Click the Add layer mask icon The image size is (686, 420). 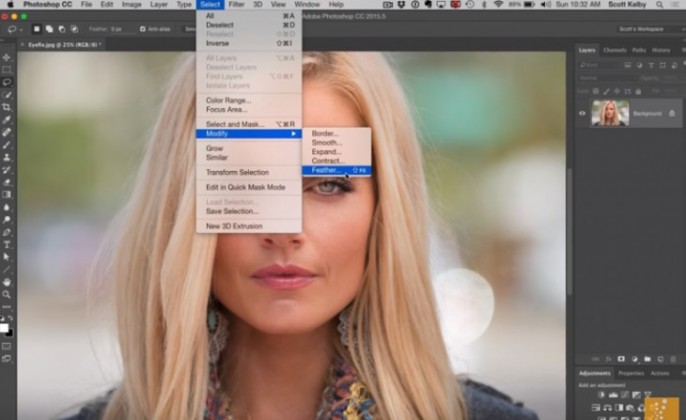tap(620, 358)
